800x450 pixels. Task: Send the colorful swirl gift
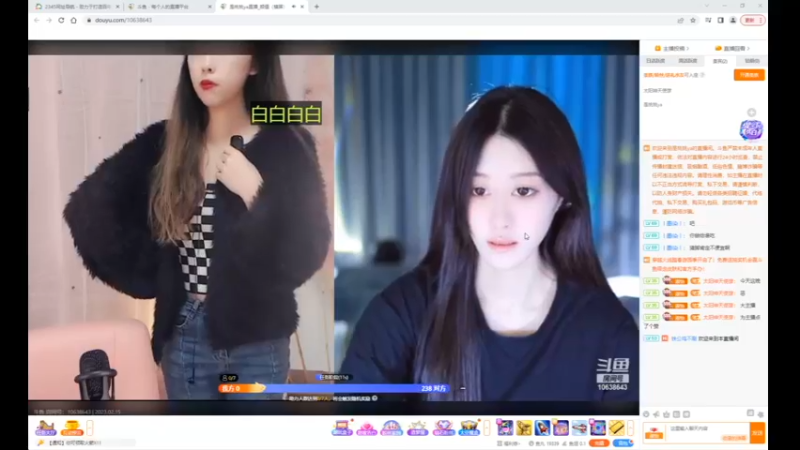598,428
